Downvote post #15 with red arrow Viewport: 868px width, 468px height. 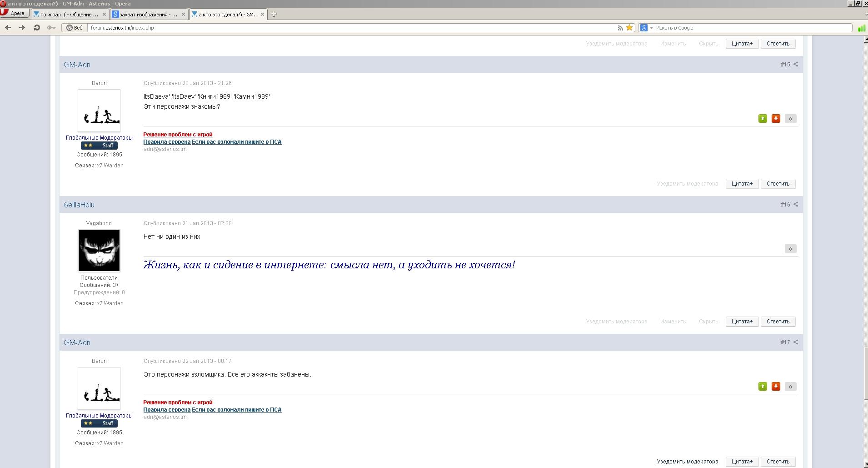776,119
